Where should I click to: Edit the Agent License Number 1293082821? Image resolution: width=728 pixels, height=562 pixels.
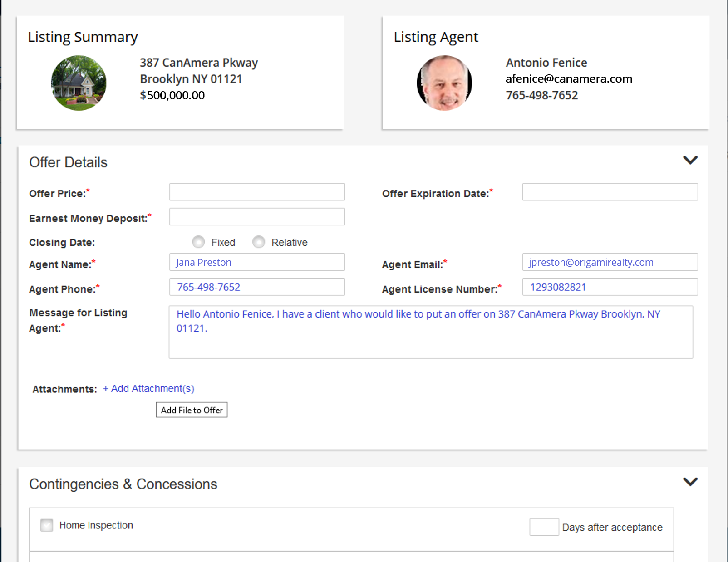(610, 287)
